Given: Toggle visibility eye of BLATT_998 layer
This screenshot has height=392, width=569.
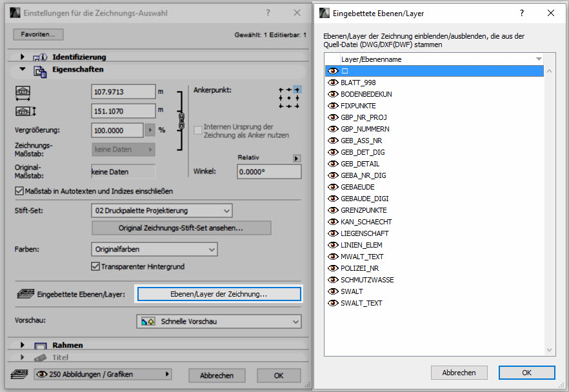Looking at the screenshot, I should point(333,83).
